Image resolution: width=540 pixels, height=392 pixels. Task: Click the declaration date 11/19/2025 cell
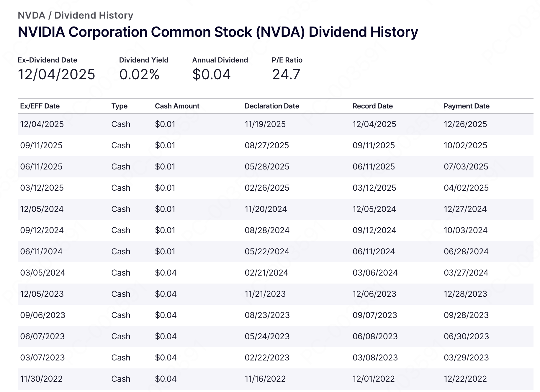point(265,124)
